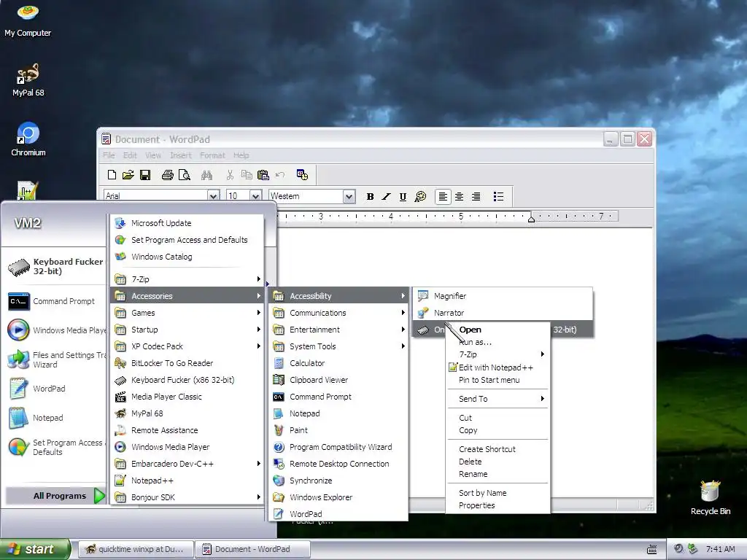Toggle Align Right in WordPad
This screenshot has width=747, height=560.
tap(476, 196)
